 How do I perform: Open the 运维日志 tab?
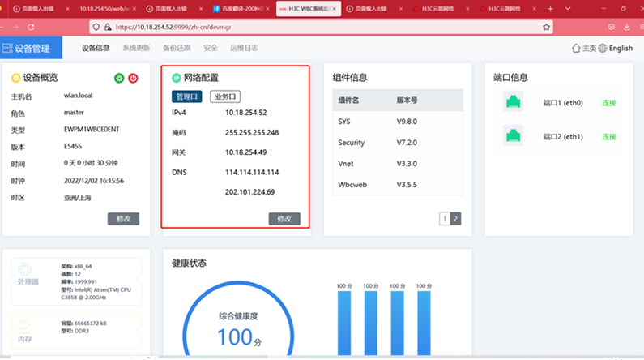point(244,48)
